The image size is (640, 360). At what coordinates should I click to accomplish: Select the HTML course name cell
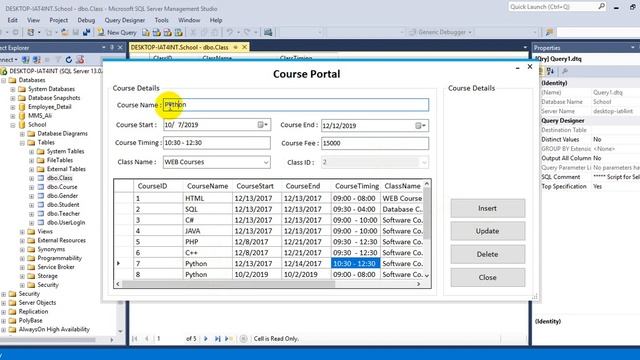207,198
